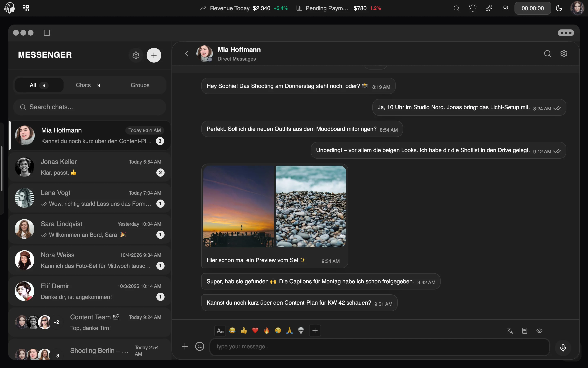This screenshot has width=588, height=368.
Task: Click the sparkles AI icon in top bar
Action: tap(489, 8)
